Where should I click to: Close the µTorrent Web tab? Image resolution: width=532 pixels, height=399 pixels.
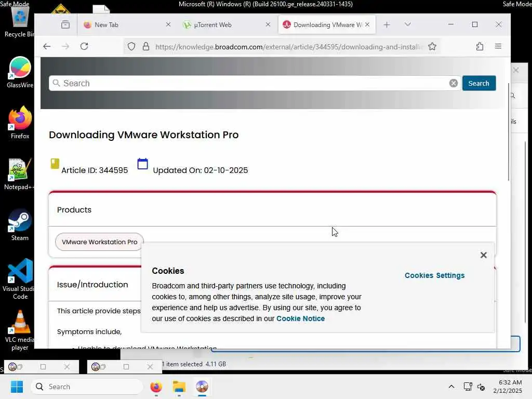(x=268, y=24)
